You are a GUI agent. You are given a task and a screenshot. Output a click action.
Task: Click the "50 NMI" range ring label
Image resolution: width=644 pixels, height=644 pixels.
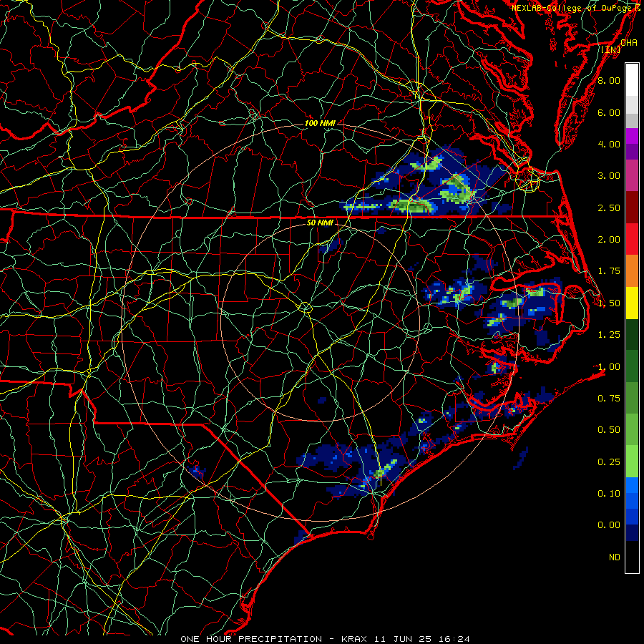coord(320,223)
